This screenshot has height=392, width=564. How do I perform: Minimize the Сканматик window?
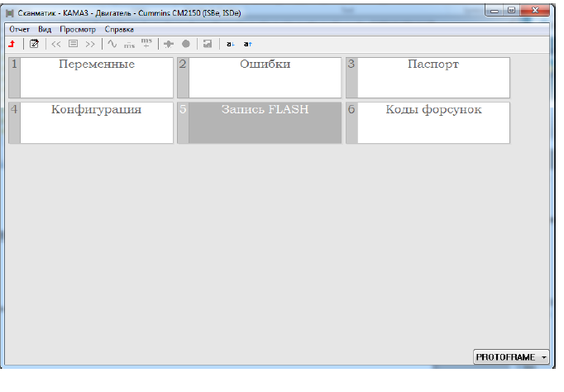point(495,11)
